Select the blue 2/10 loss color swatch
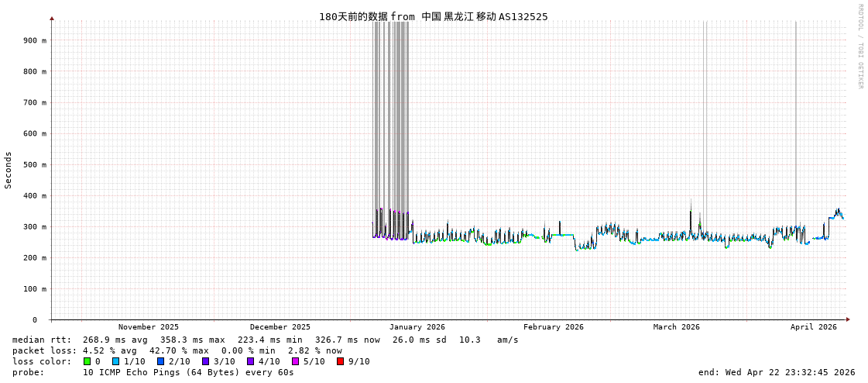Viewport: 868px width, 383px height. pyautogui.click(x=160, y=361)
